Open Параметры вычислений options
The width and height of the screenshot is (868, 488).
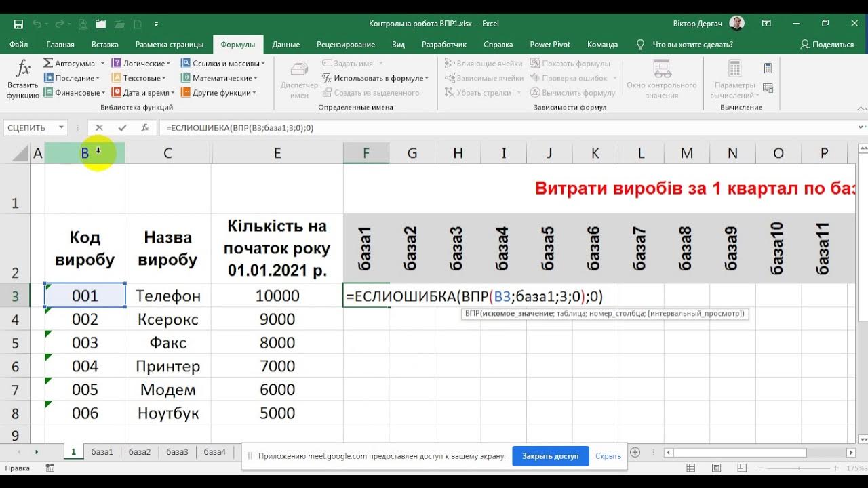734,79
